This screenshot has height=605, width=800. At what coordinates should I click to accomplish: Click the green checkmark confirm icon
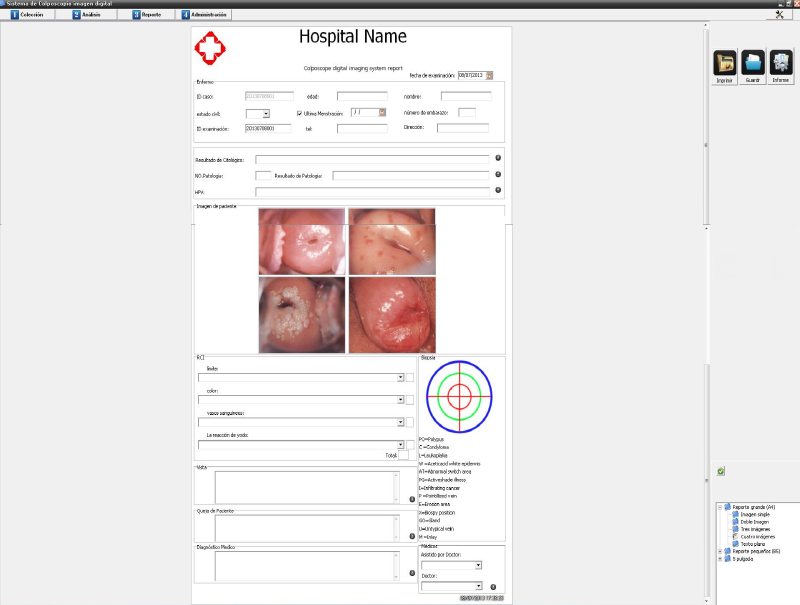pos(721,471)
